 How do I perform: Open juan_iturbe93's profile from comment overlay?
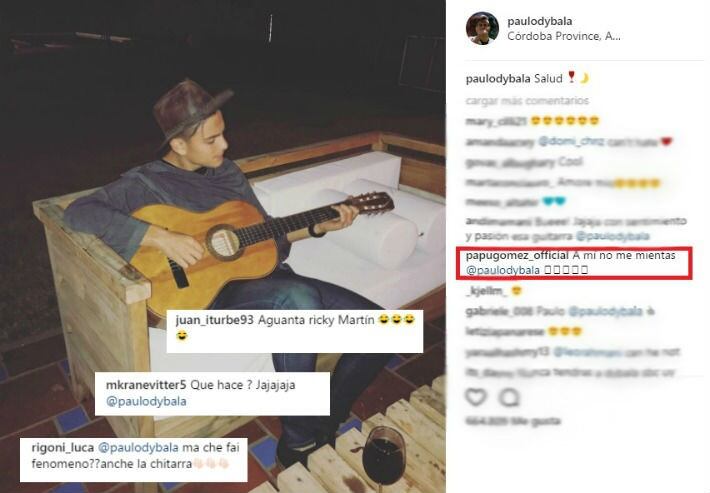pyautogui.click(x=214, y=320)
